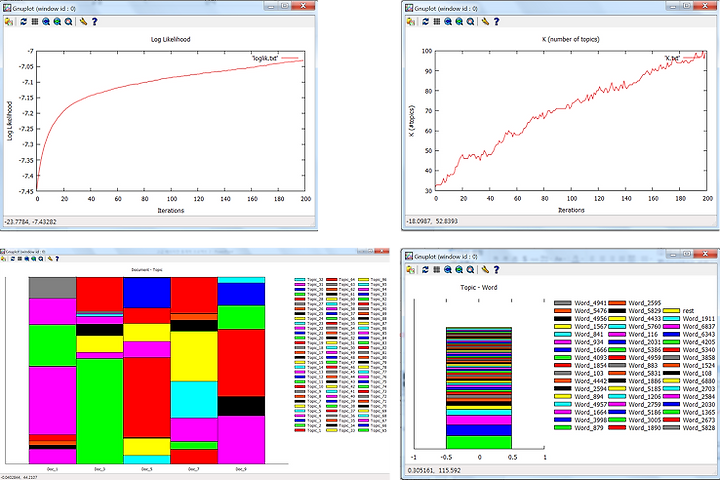Viewport: 720px width, 480px height.
Task: Click the Word_5828 legend label
Action: point(699,428)
